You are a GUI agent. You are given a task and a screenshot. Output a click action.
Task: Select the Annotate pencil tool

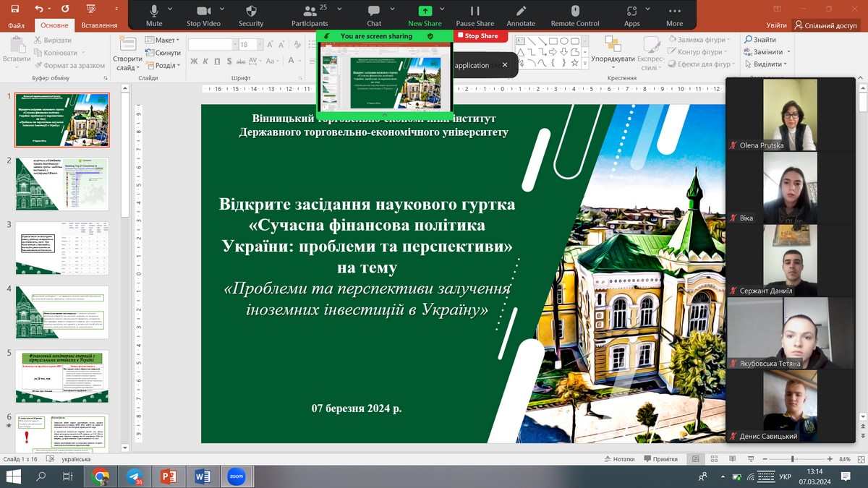[x=521, y=12]
